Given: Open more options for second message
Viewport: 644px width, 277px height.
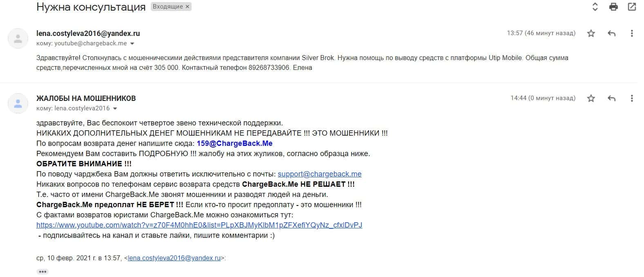Looking at the screenshot, I should click(x=632, y=98).
